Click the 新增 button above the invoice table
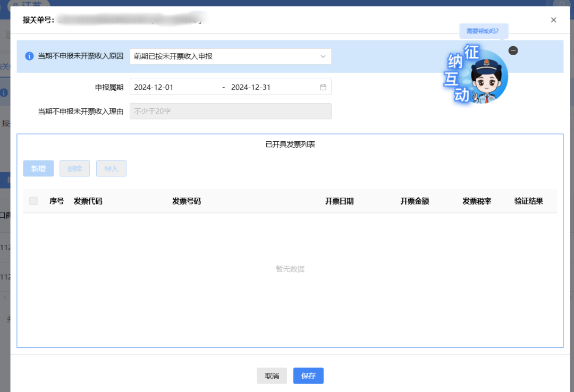Screen dimensions: 574x392 (x=38, y=168)
